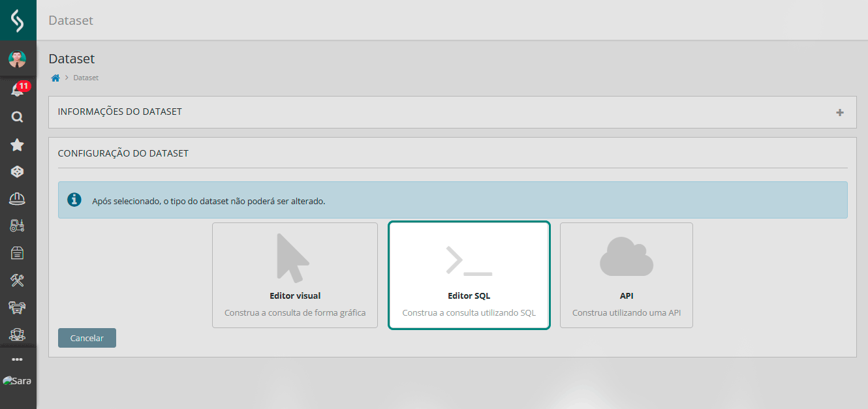Screen dimensions: 868x409
Task: Open the hammer and wrench maintenance module
Action: point(18,280)
